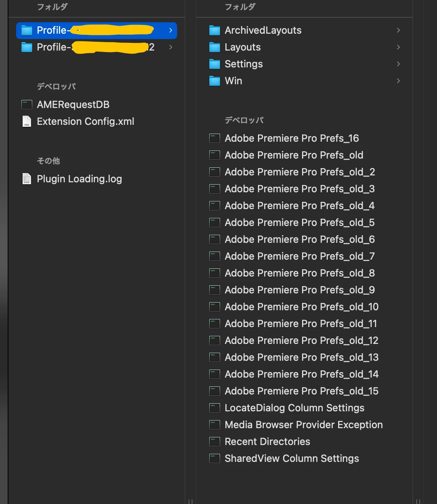Click the Extension Config.xml file icon
Image resolution: width=437 pixels, height=504 pixels.
coord(27,121)
